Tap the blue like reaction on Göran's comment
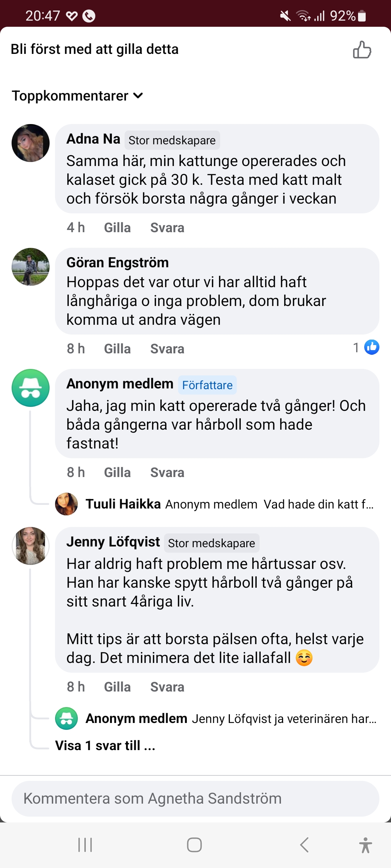The image size is (391, 868). (x=371, y=348)
